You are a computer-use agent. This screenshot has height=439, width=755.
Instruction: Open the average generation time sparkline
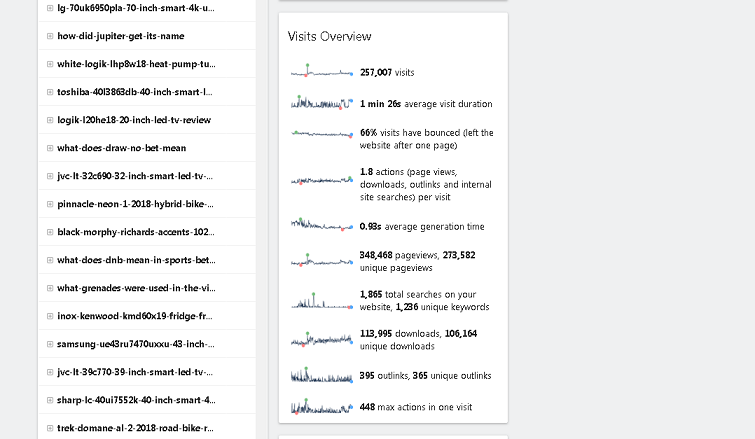322,226
